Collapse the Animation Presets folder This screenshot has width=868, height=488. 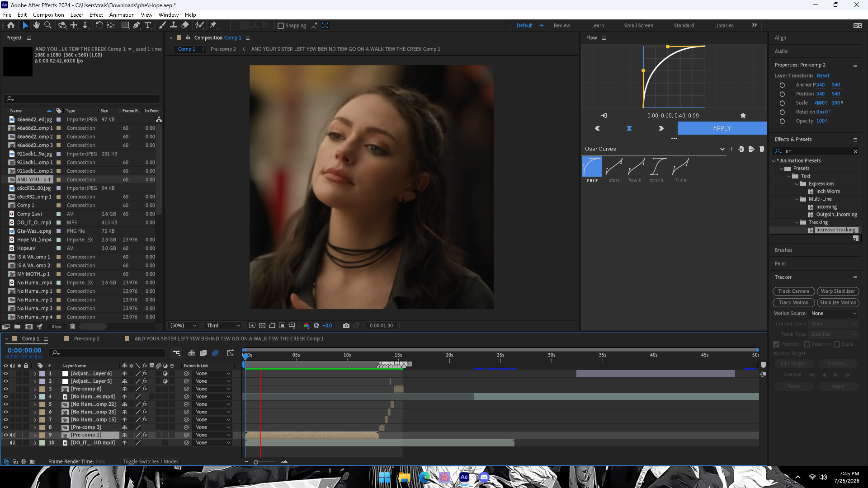pyautogui.click(x=774, y=161)
